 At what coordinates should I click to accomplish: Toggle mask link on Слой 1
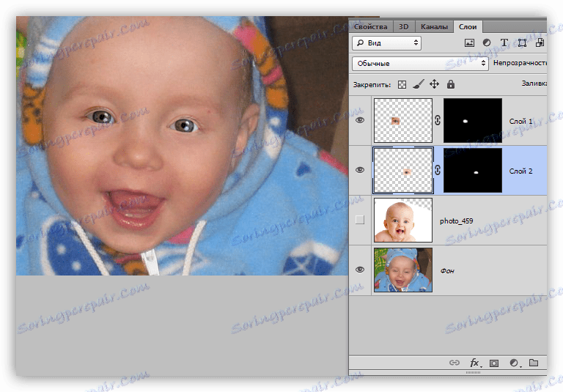click(438, 121)
